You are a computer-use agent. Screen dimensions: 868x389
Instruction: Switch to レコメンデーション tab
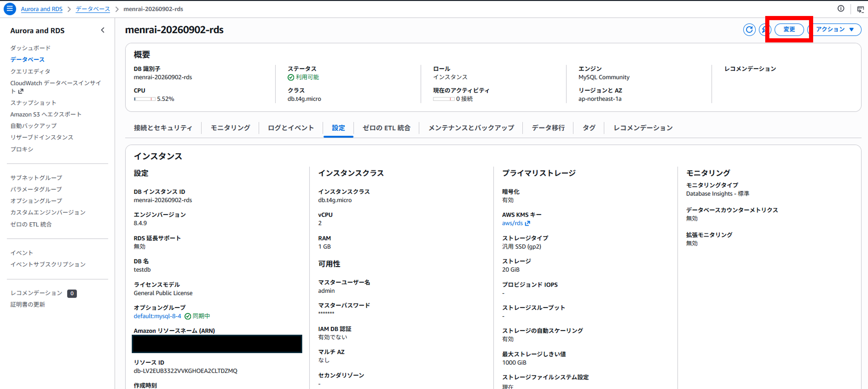[643, 128]
